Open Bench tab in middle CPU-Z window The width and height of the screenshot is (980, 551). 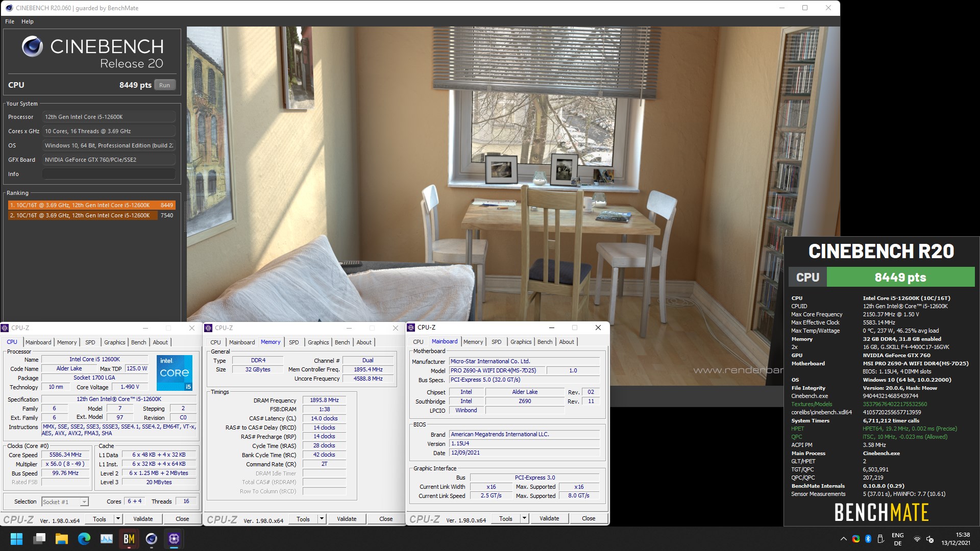pos(342,342)
